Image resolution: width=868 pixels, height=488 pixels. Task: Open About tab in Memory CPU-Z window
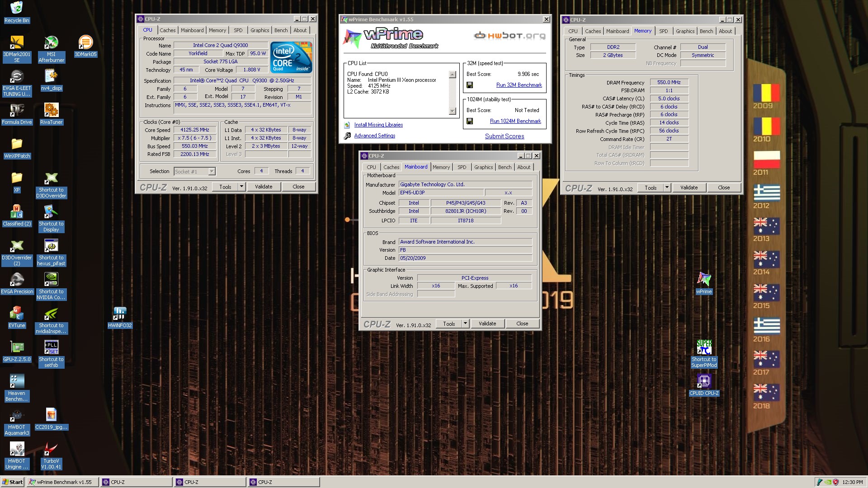pos(725,31)
